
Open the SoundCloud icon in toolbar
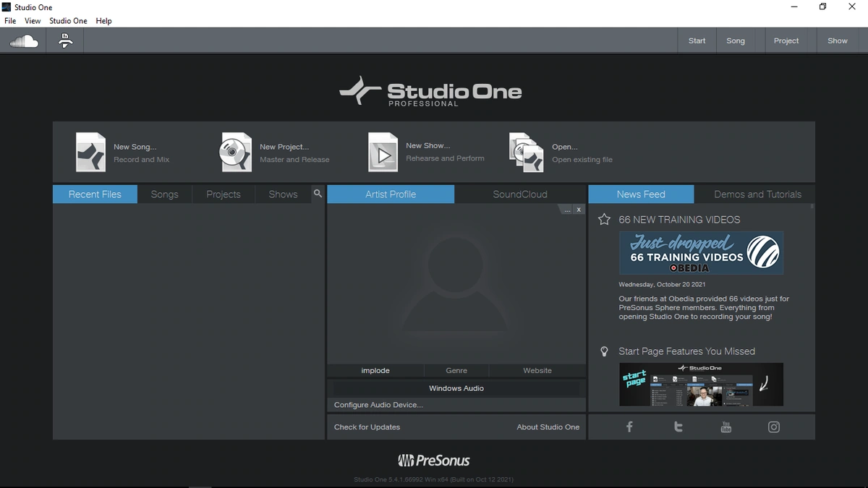coord(24,41)
